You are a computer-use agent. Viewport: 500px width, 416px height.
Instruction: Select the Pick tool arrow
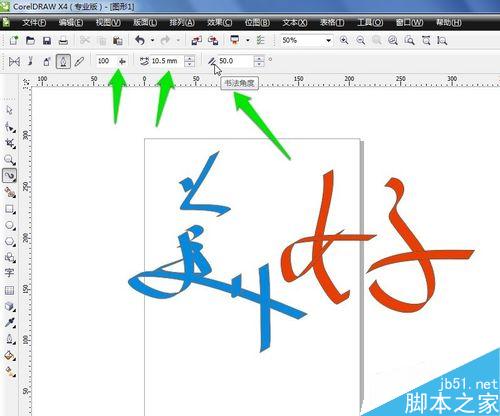coord(9,110)
